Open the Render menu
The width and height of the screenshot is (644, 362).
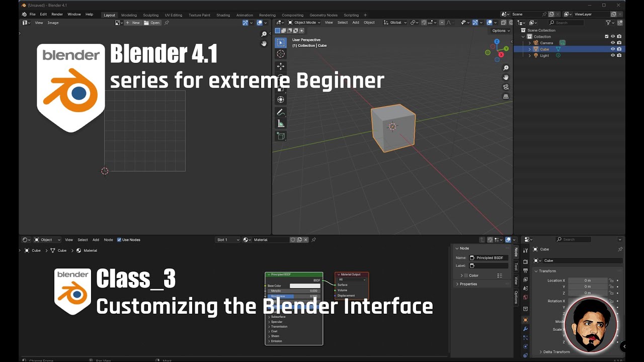57,15
